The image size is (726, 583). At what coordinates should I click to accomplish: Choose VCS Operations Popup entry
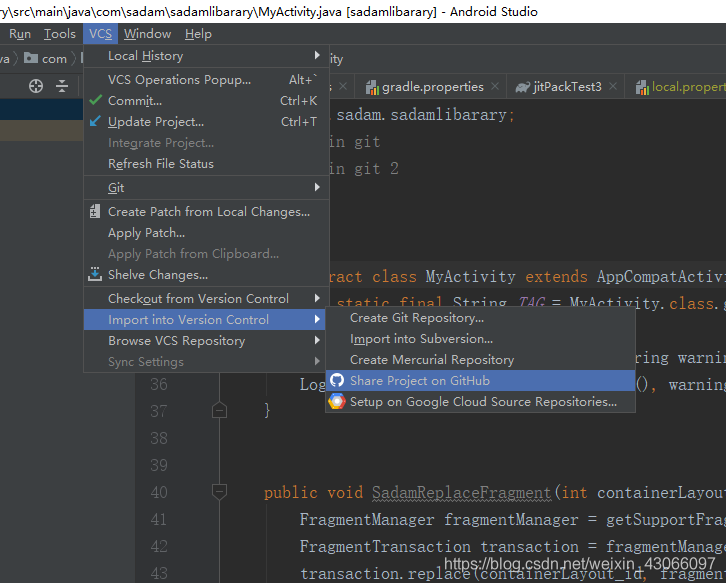206,80
